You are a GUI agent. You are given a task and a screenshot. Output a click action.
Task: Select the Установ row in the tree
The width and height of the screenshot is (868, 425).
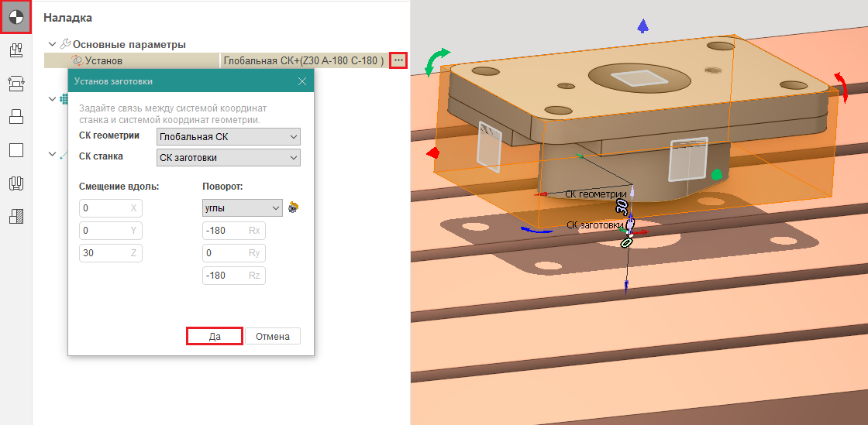coord(104,60)
